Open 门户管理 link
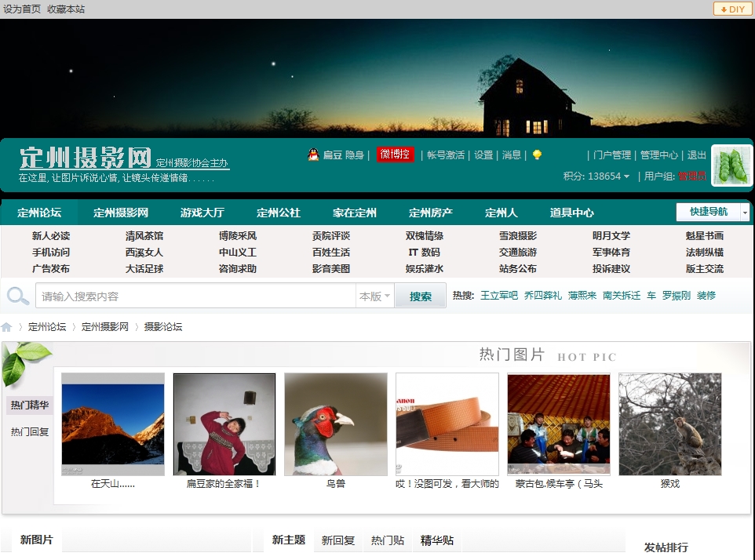 [x=612, y=155]
